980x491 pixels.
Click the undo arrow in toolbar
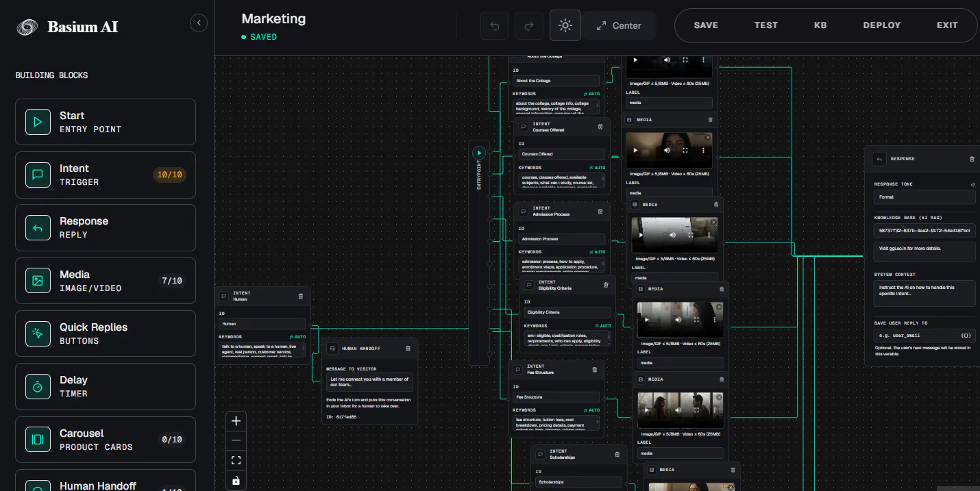point(495,26)
